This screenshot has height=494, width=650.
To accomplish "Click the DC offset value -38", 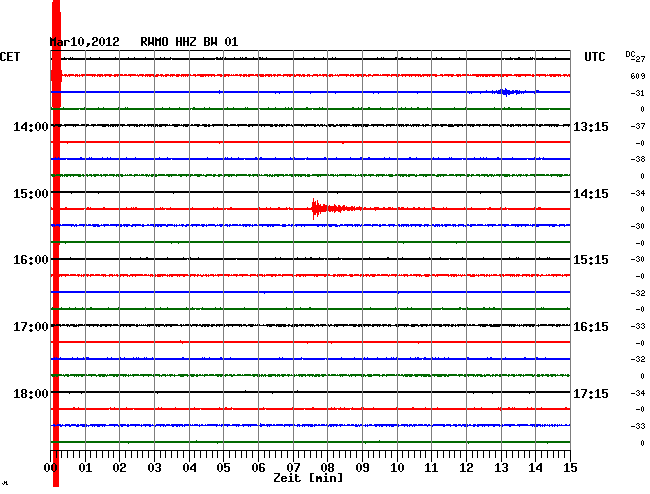I will pos(638,159).
